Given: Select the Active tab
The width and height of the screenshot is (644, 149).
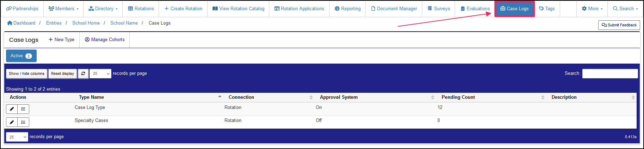Looking at the screenshot, I should (x=21, y=56).
